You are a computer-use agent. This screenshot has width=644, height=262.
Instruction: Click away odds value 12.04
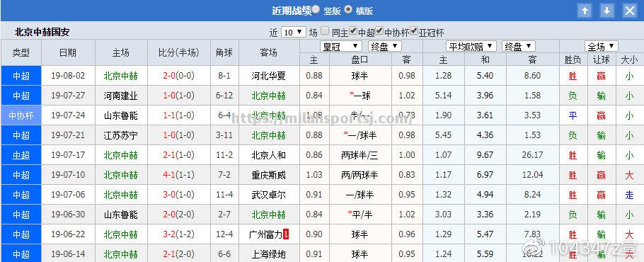coord(533,174)
